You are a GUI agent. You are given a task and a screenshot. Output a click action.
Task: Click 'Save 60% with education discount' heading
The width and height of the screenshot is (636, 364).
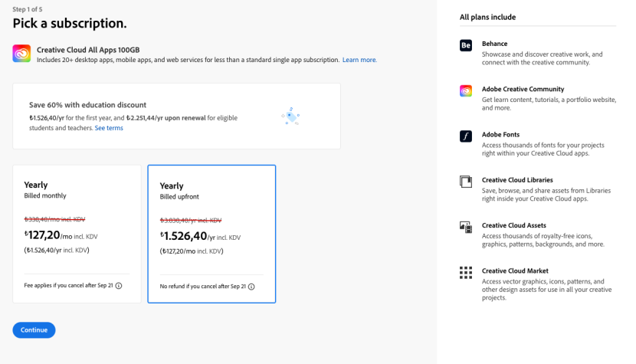(87, 105)
